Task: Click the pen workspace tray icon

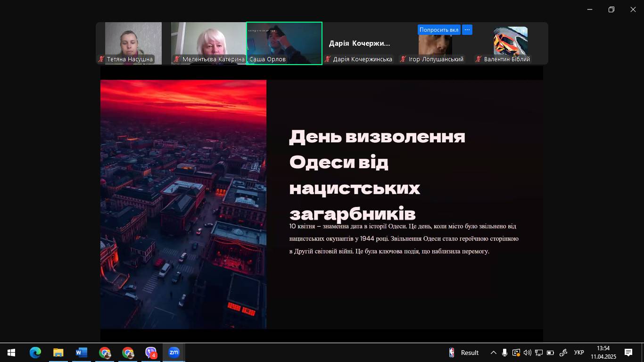Action: 563,353
